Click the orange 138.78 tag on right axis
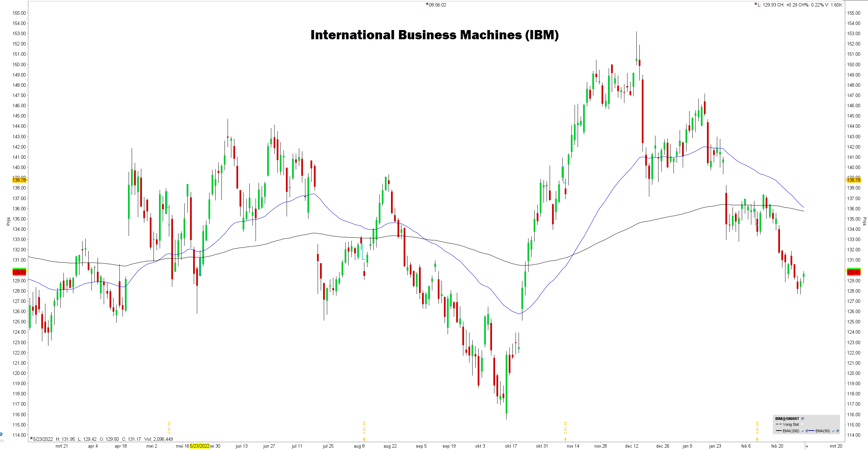 [x=853, y=180]
